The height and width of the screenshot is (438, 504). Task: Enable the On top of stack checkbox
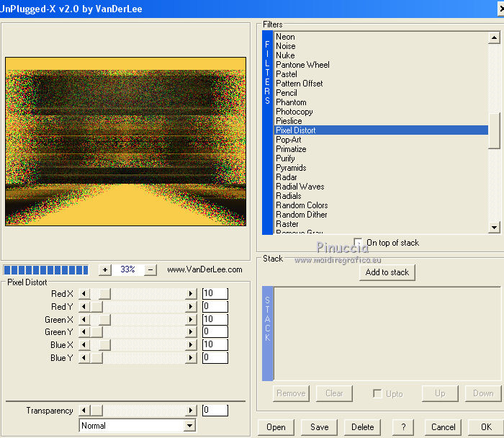tap(359, 243)
